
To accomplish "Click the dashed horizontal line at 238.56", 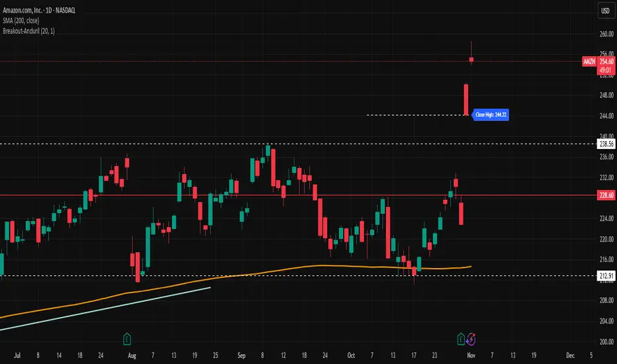I will click(299, 144).
